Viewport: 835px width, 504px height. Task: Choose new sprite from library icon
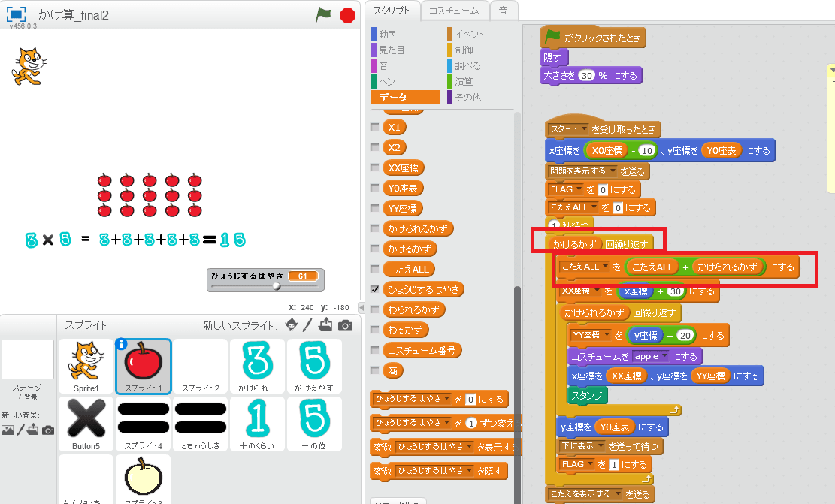(x=292, y=324)
